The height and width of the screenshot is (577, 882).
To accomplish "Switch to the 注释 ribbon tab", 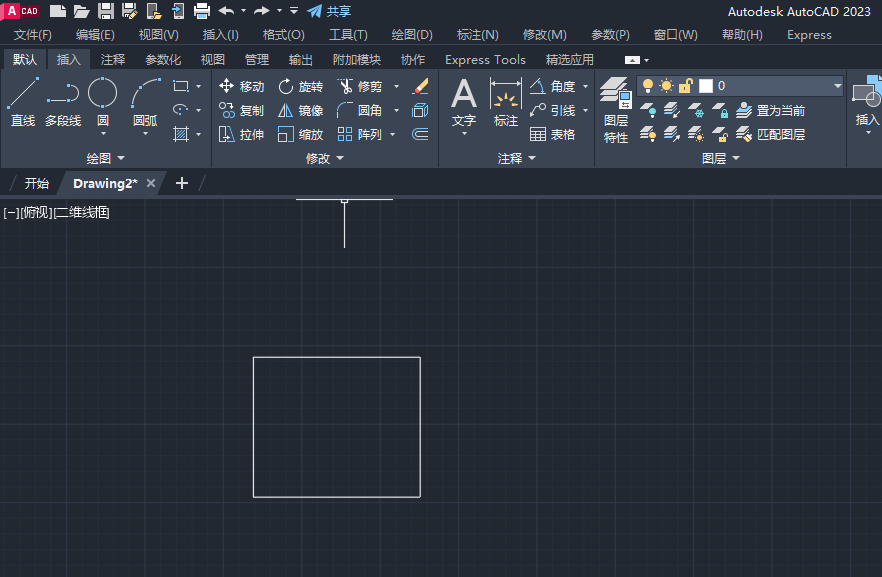I will click(x=113, y=60).
